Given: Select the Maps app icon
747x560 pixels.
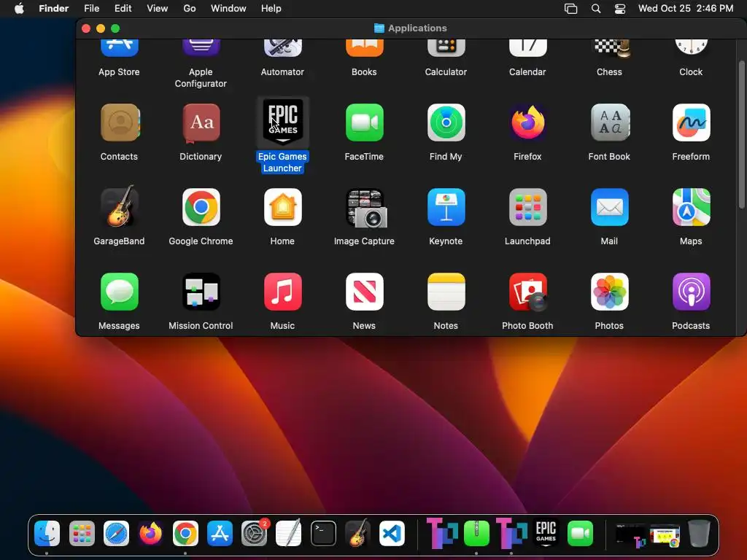Looking at the screenshot, I should coord(692,207).
